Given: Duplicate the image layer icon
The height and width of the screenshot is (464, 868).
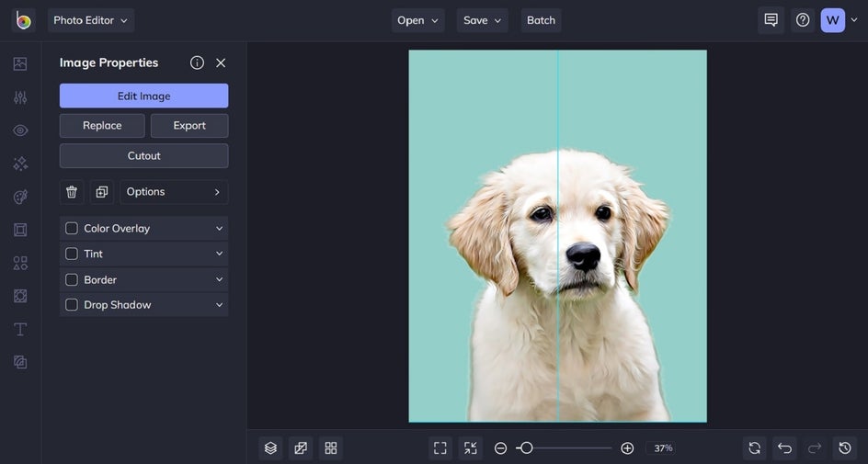Looking at the screenshot, I should pos(102,192).
